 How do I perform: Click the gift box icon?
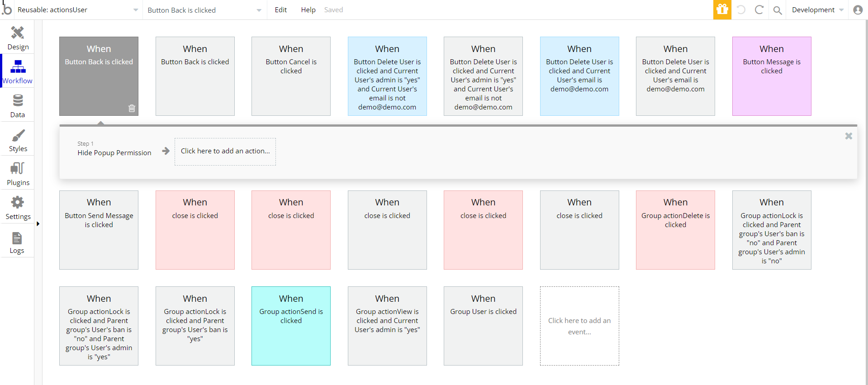[722, 10]
